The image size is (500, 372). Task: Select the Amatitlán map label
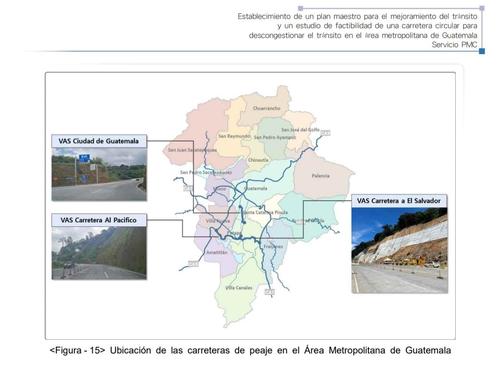[217, 253]
